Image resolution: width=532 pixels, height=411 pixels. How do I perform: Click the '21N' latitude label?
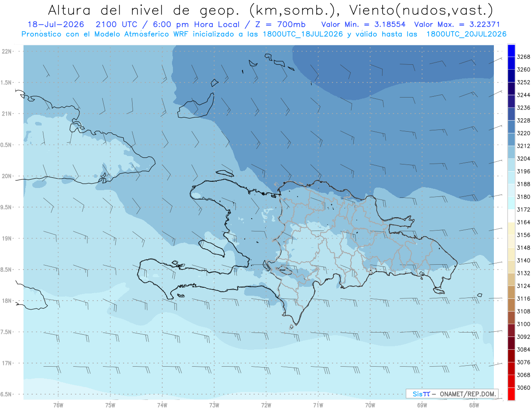(6, 114)
